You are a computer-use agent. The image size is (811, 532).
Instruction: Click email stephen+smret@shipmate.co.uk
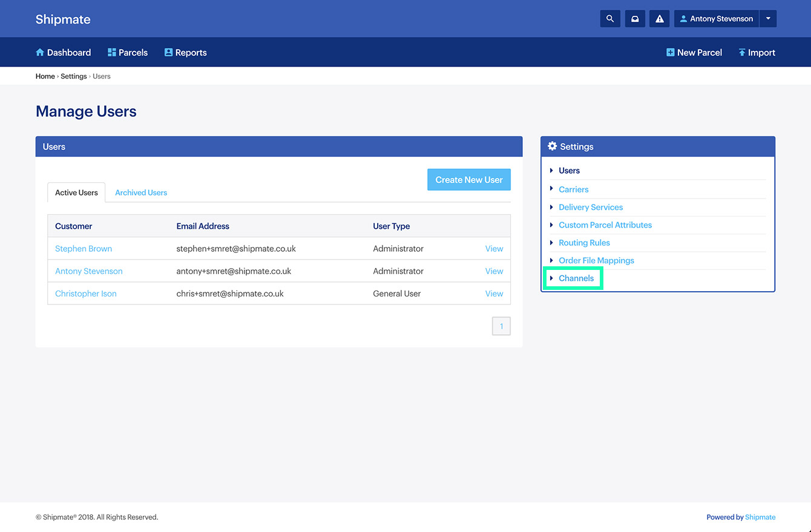236,249
